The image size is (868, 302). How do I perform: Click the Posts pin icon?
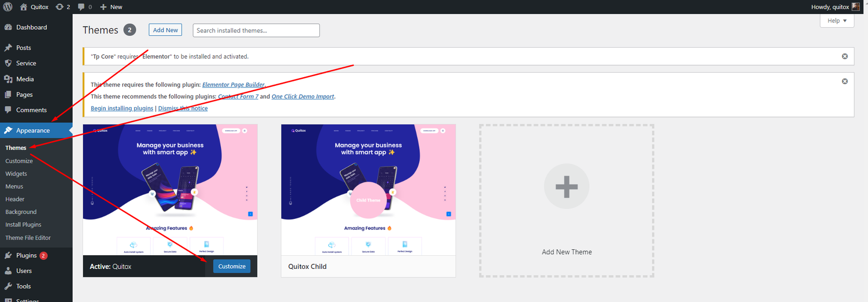pyautogui.click(x=8, y=48)
